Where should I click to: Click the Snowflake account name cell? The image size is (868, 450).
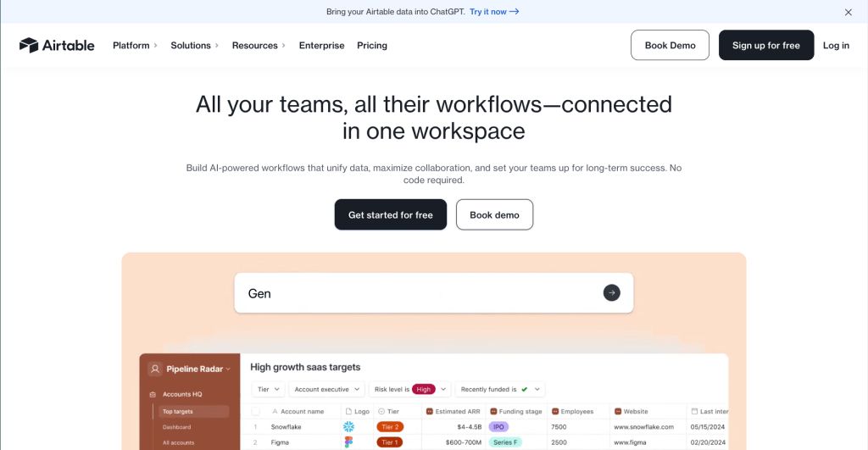click(x=287, y=427)
